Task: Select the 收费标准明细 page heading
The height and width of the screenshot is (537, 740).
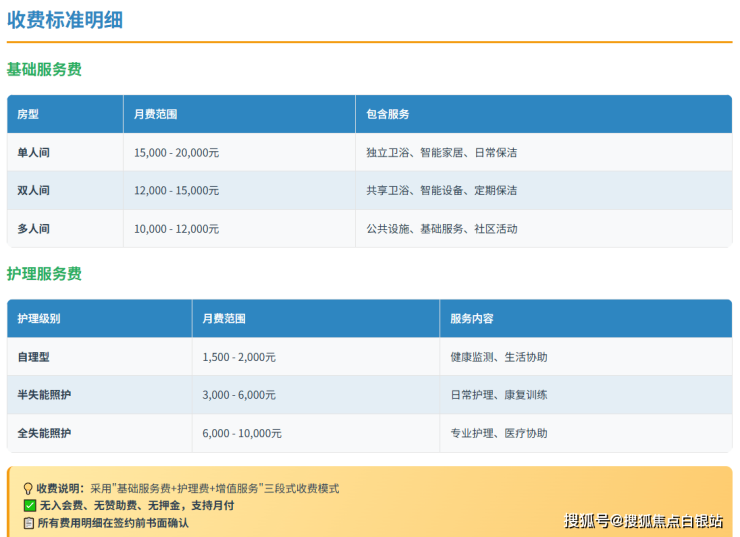Action: (x=65, y=19)
